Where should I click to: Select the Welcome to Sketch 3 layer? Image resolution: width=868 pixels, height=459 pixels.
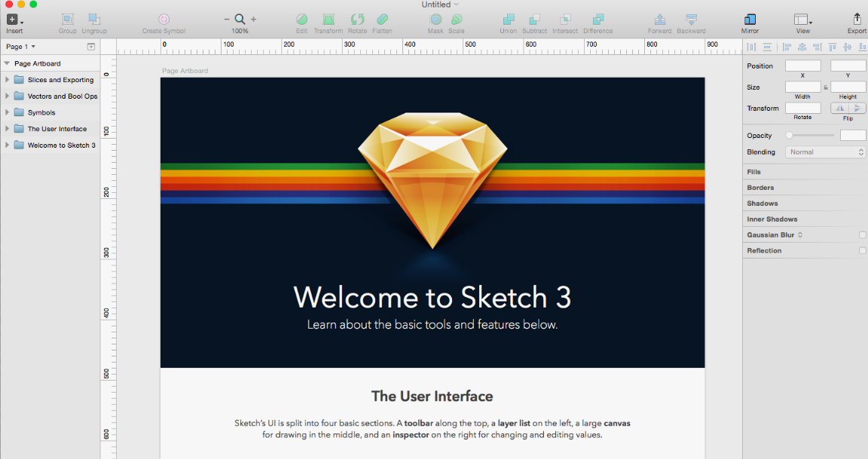(x=61, y=145)
